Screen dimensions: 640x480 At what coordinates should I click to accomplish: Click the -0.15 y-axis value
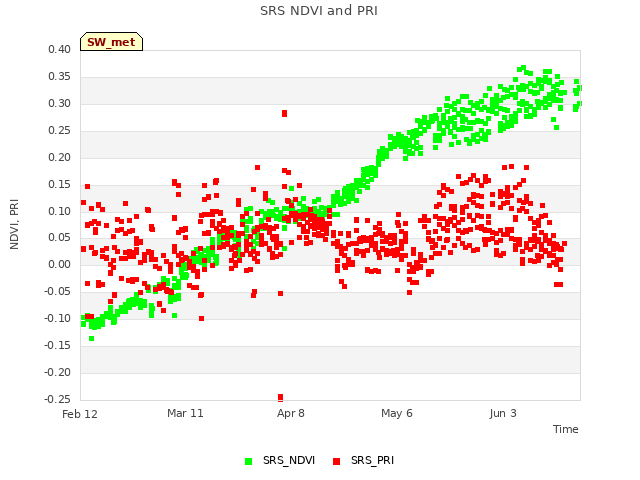pos(58,345)
